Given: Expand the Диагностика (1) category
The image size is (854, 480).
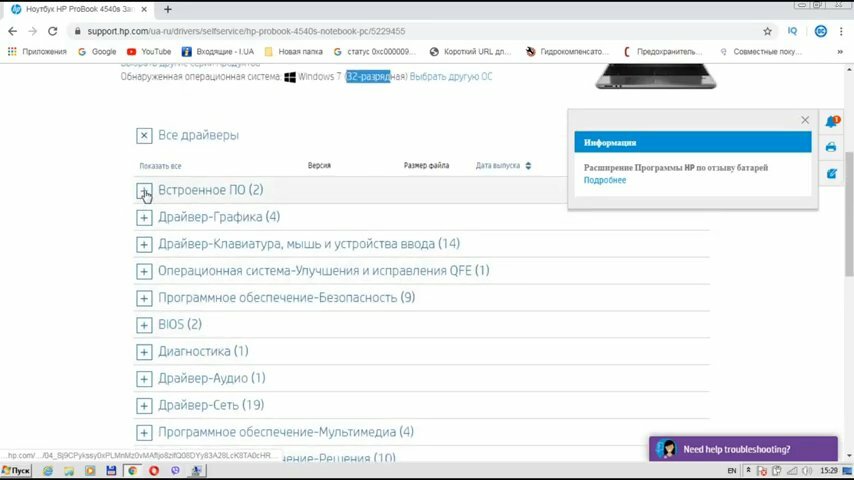Looking at the screenshot, I should pyautogui.click(x=144, y=352).
